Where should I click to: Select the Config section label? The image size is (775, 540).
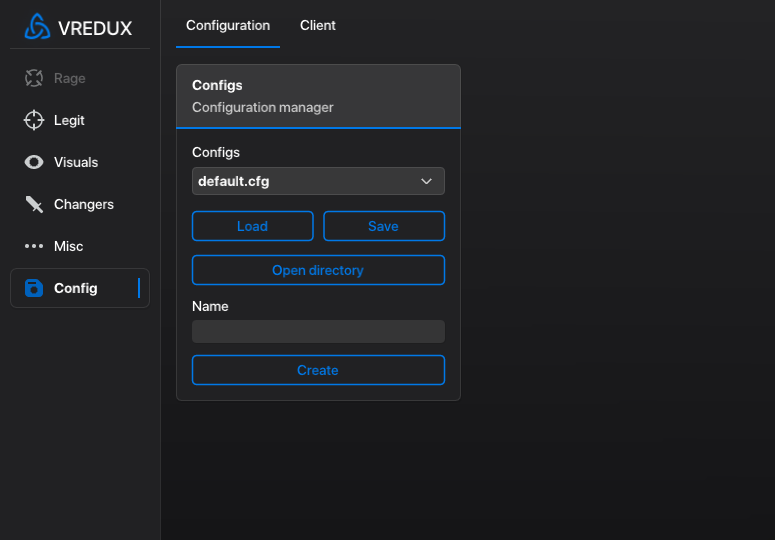point(76,288)
